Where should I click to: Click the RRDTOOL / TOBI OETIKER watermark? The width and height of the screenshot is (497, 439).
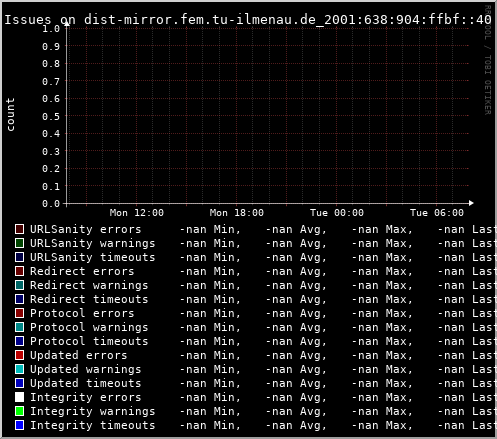click(488, 60)
